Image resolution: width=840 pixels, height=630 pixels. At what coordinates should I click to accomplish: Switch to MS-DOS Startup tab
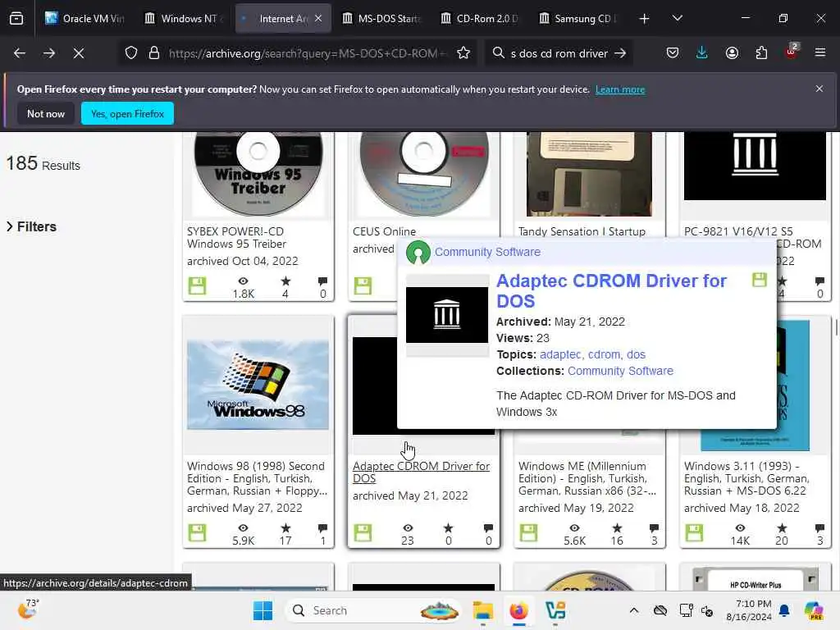click(x=381, y=19)
